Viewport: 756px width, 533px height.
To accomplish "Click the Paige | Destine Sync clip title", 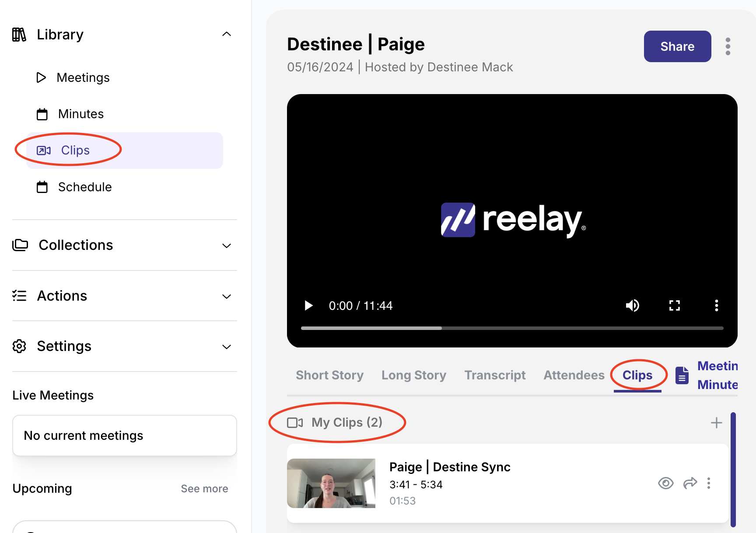I will 450,467.
